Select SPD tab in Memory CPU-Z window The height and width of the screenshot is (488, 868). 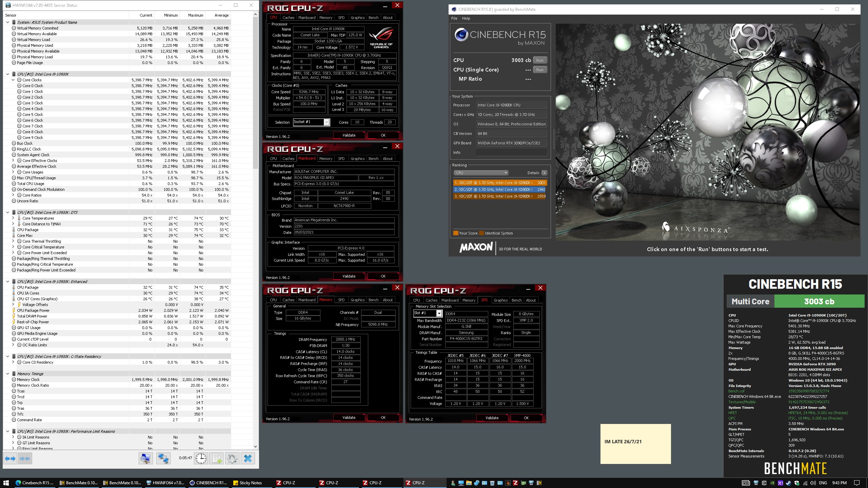pyautogui.click(x=341, y=300)
